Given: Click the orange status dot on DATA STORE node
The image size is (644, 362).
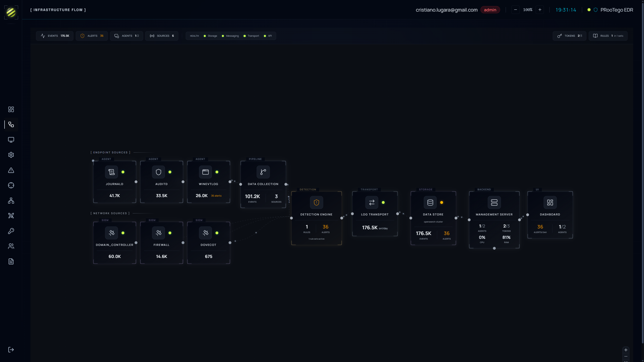Looking at the screenshot, I should tap(441, 202).
